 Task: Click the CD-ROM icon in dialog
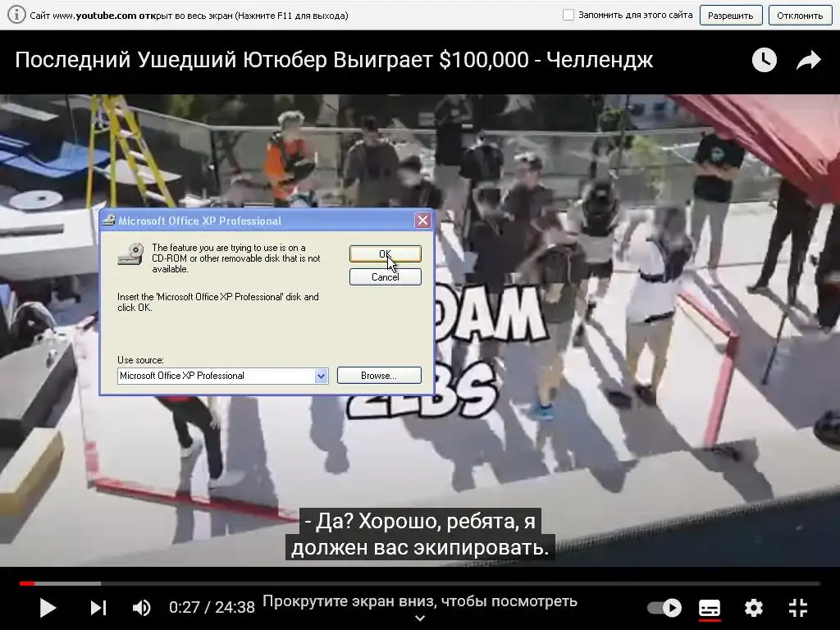[x=130, y=254]
